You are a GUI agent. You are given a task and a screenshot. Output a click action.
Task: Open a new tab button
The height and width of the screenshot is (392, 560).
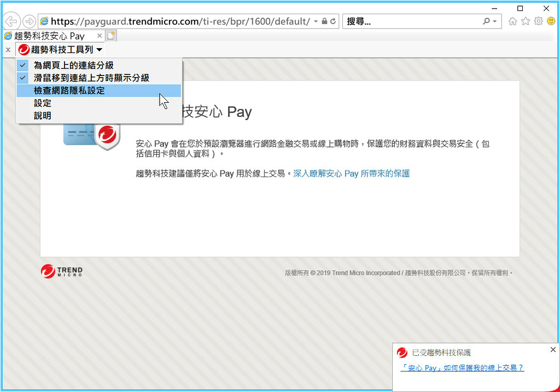[111, 36]
